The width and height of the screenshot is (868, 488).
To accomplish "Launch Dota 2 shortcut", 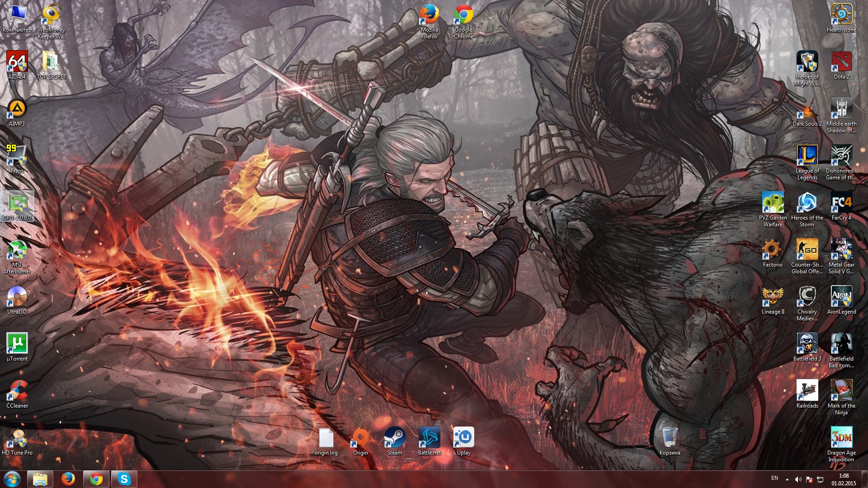I will click(842, 66).
